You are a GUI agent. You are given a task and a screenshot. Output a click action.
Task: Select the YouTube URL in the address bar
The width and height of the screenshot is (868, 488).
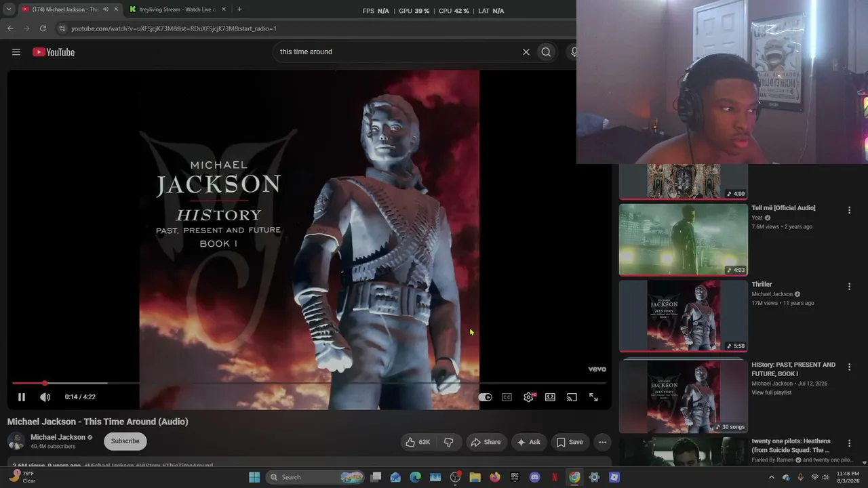(174, 28)
